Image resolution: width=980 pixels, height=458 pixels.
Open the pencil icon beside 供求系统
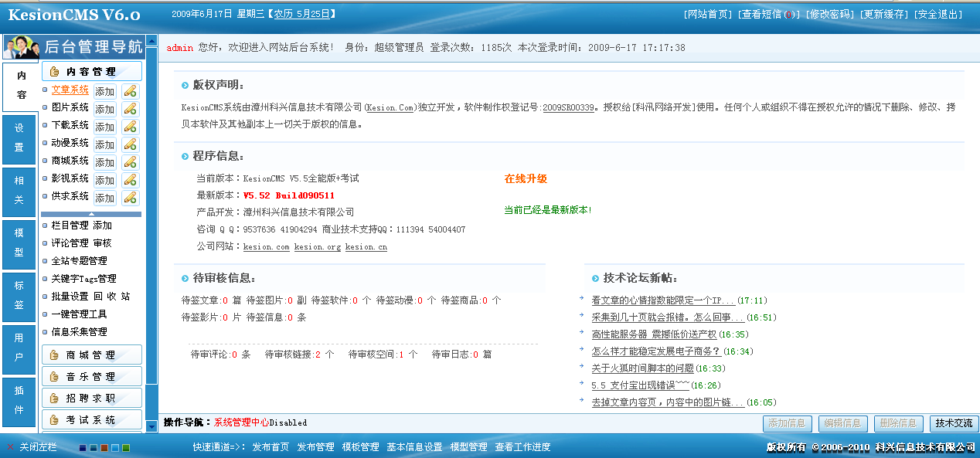coord(131,197)
